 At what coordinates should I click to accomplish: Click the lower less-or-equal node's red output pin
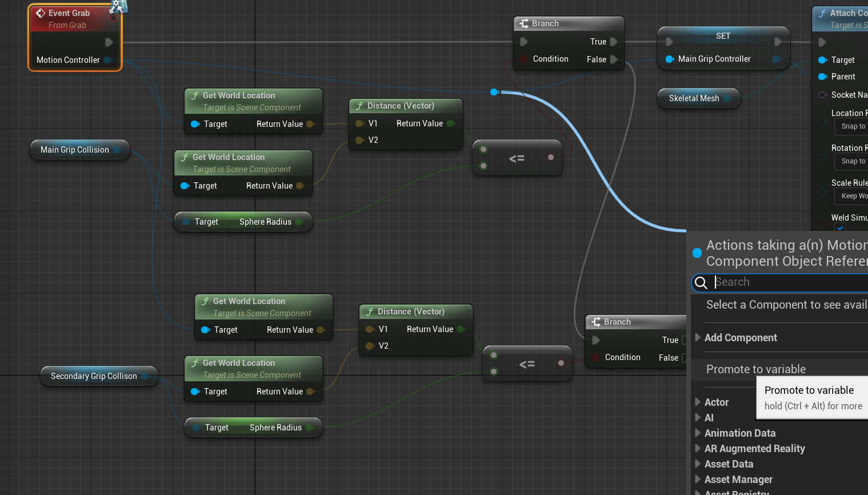click(561, 363)
